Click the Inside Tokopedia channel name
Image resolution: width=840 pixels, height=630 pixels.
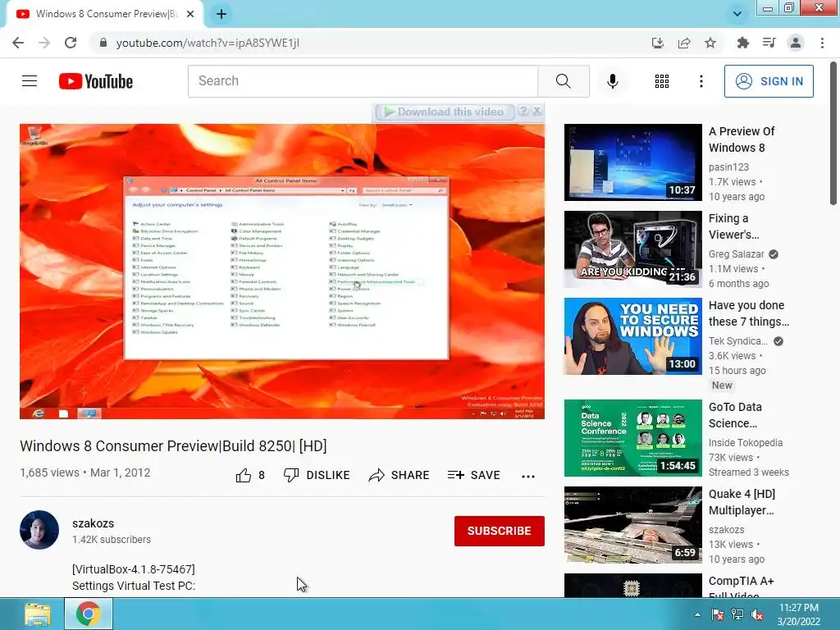coord(746,442)
